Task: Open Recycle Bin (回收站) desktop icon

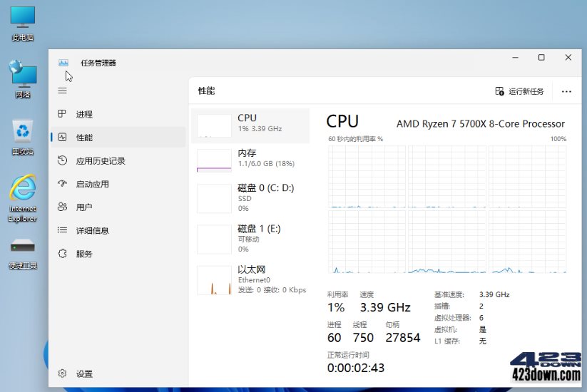Action: click(x=22, y=137)
